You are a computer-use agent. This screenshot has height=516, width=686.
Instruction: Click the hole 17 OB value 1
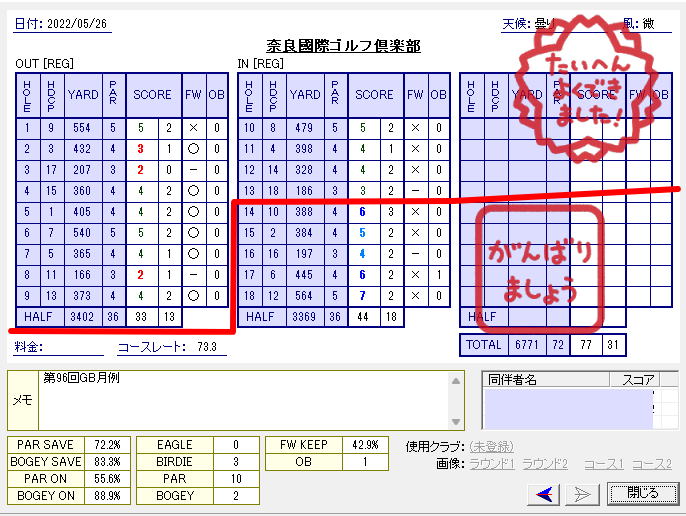[439, 275]
